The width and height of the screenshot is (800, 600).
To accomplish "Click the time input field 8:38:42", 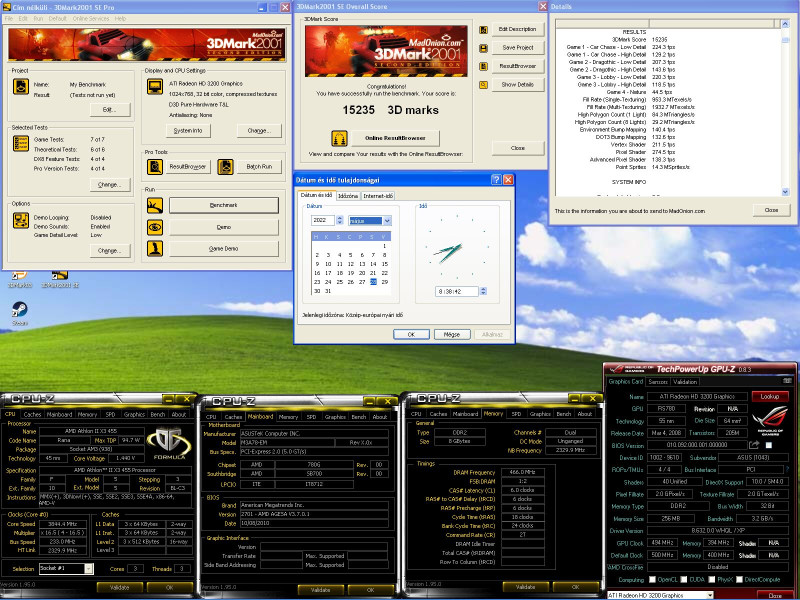I will point(457,291).
